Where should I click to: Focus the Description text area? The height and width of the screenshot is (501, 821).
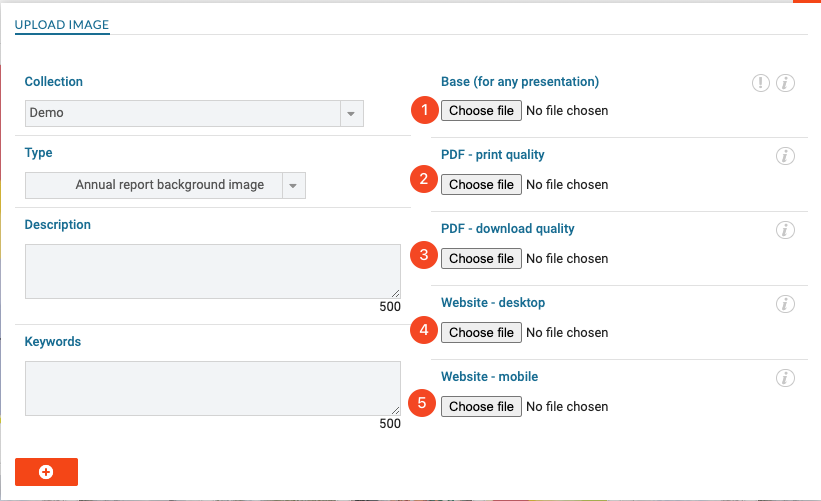click(213, 271)
